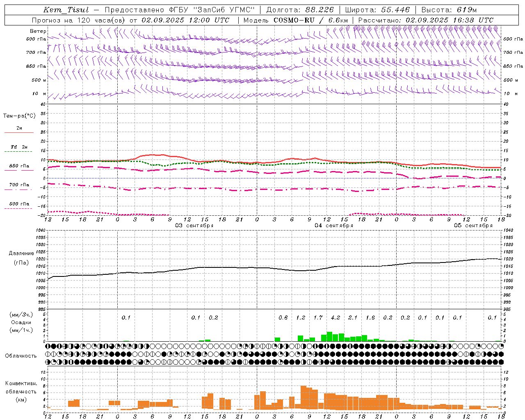Click the 'Высота: 619м' header field
525x420 pixels.
click(449, 10)
